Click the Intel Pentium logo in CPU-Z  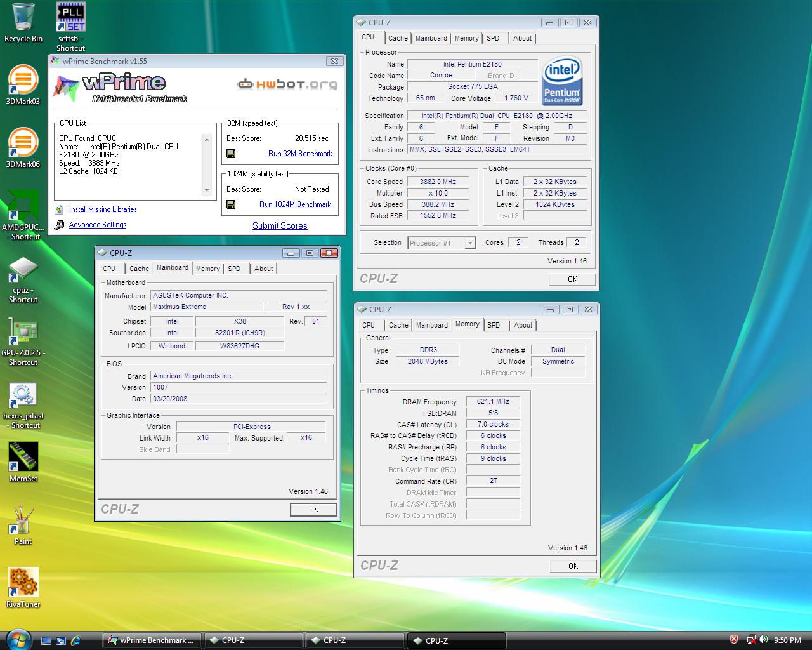click(562, 82)
